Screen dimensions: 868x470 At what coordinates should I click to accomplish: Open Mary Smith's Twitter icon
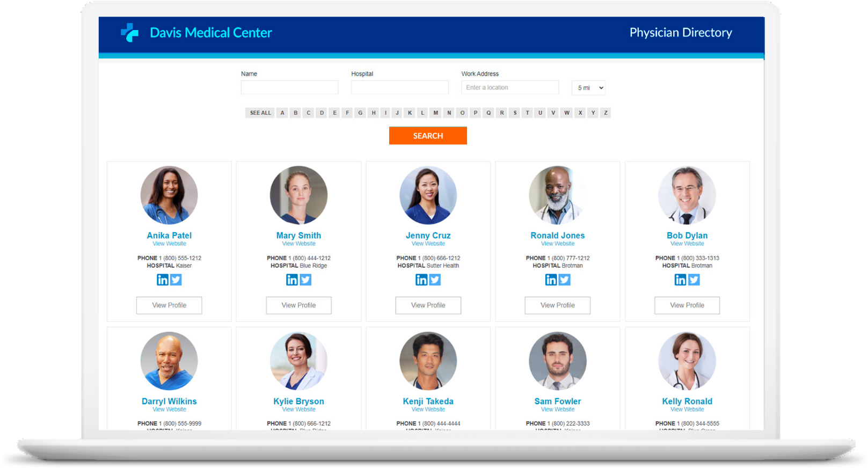point(305,280)
